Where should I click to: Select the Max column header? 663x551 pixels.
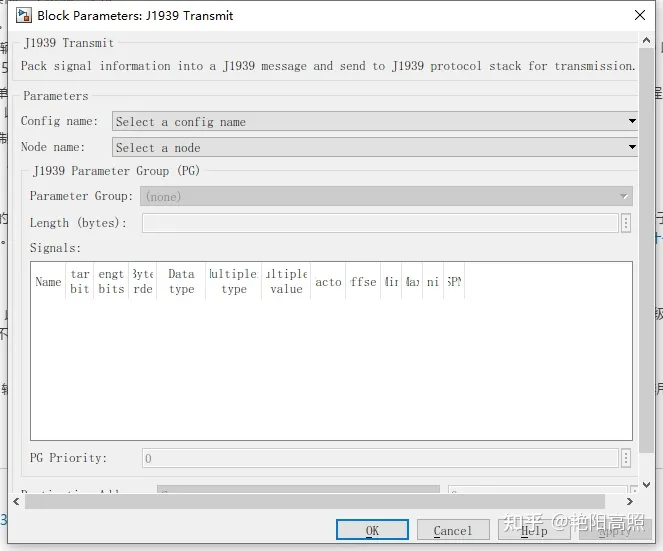point(412,282)
